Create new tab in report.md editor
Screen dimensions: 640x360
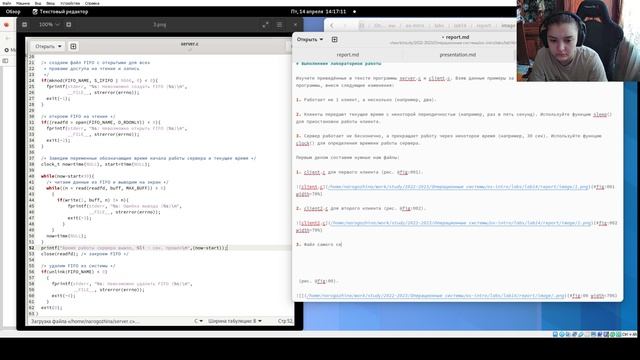[335, 40]
